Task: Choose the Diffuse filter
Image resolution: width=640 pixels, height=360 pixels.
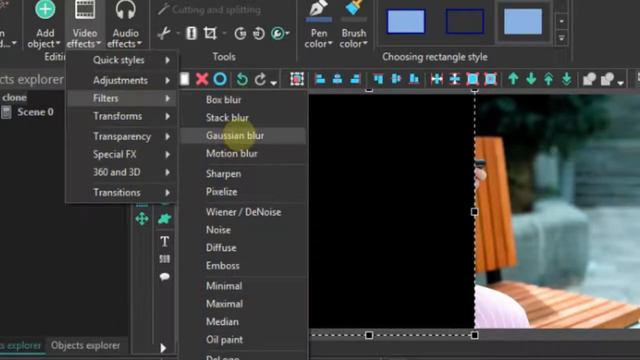Action: [243, 248]
